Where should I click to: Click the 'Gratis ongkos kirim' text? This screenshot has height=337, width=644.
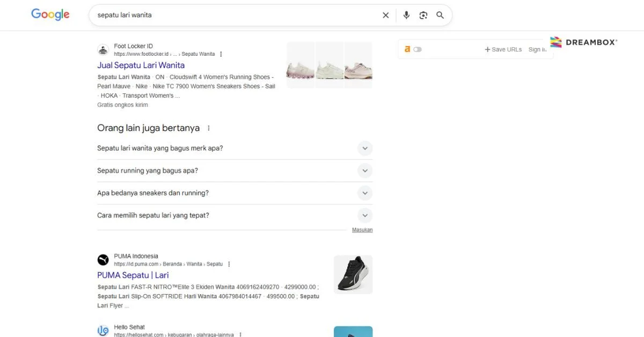click(x=122, y=105)
